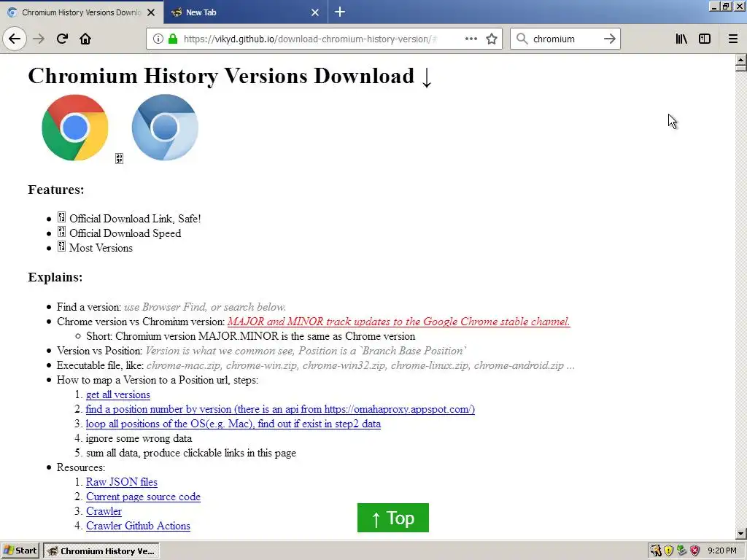Open the Firefox hamburger menu

coord(733,39)
